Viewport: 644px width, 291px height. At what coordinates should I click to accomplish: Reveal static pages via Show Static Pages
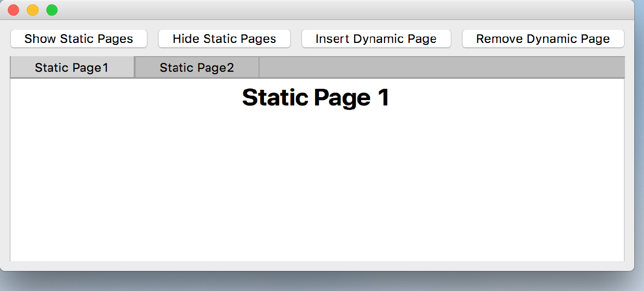click(x=79, y=39)
